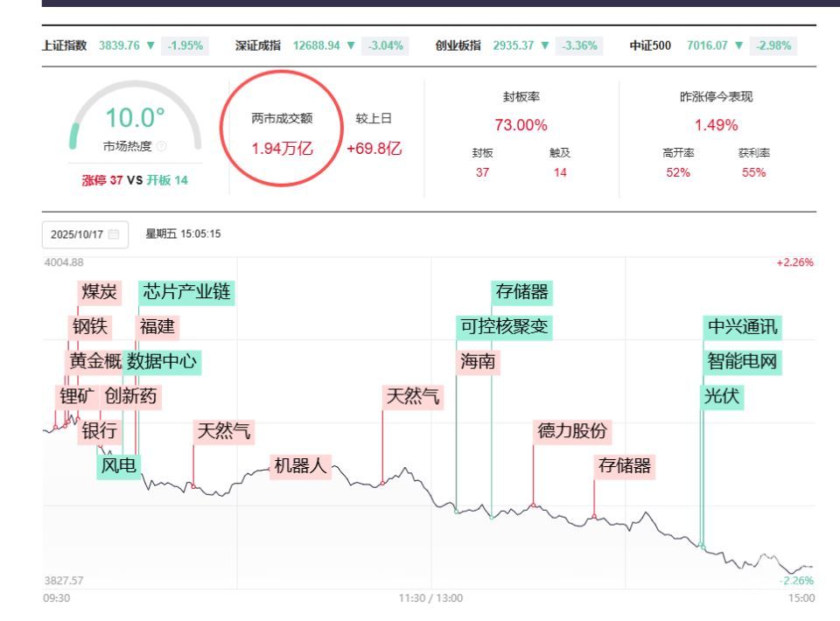Click the help icon beside 市场热度
Screen dimensions: 840x621
[x=163, y=146]
